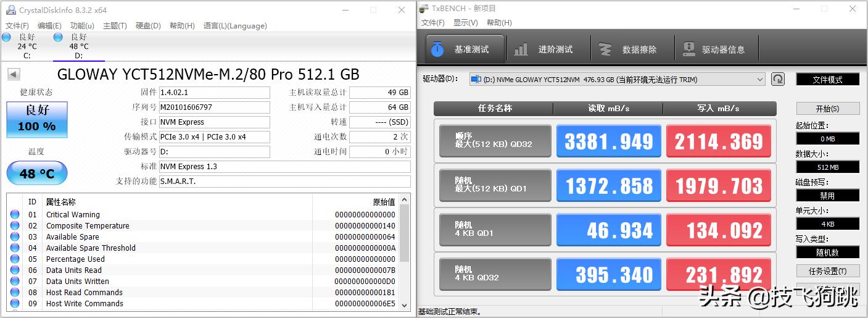The image size is (868, 318).
Task: Click sequential read result 3381.949
Action: (608, 141)
